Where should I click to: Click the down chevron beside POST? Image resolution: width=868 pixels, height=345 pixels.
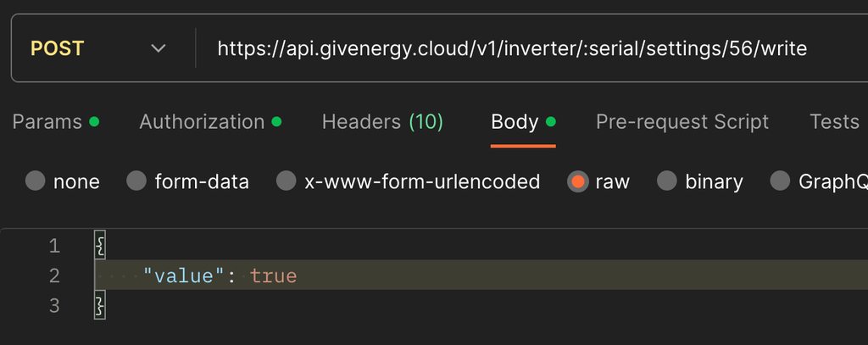[158, 48]
